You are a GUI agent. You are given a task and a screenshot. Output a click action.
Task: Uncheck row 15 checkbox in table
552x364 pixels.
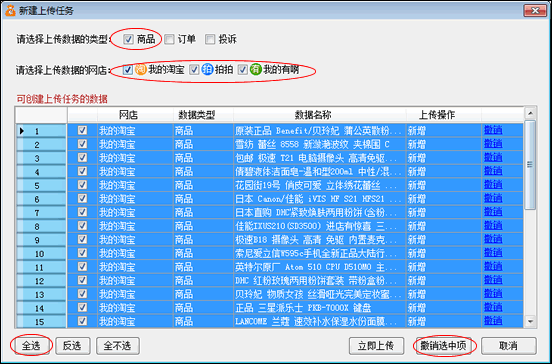pyautogui.click(x=82, y=321)
